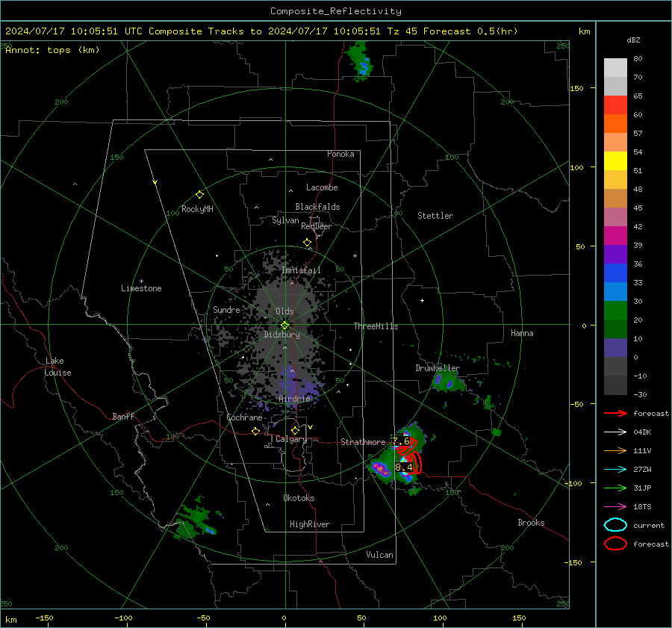Click the red forecast ellipse legend icon

[x=615, y=544]
